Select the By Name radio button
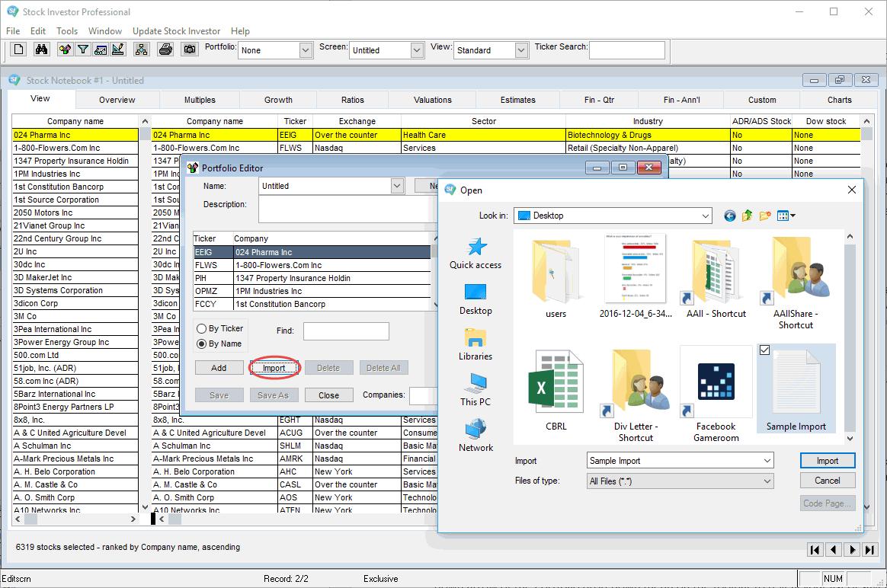This screenshot has width=887, height=588. point(201,342)
